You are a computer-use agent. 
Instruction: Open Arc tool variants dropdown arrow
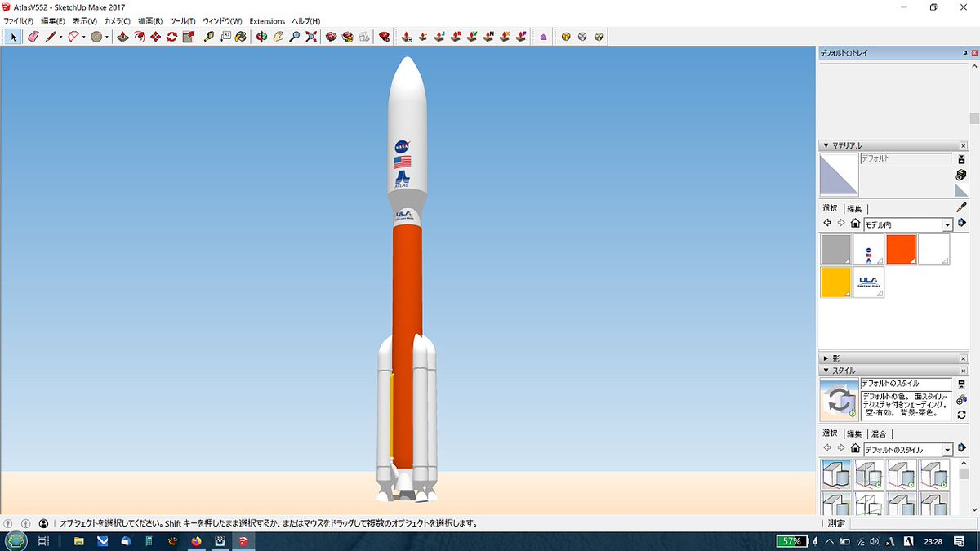(84, 37)
